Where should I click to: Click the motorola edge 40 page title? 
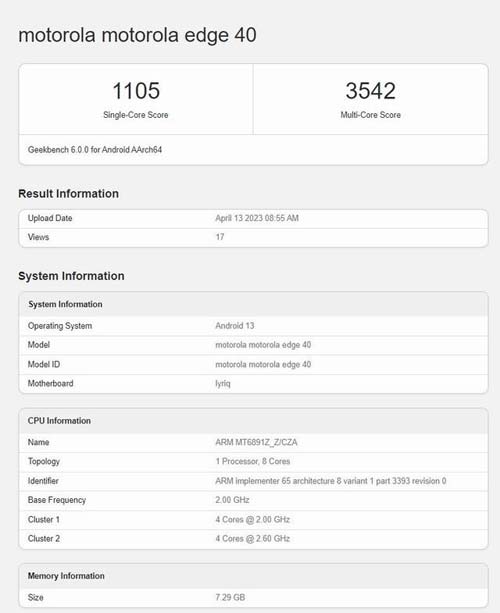click(137, 36)
